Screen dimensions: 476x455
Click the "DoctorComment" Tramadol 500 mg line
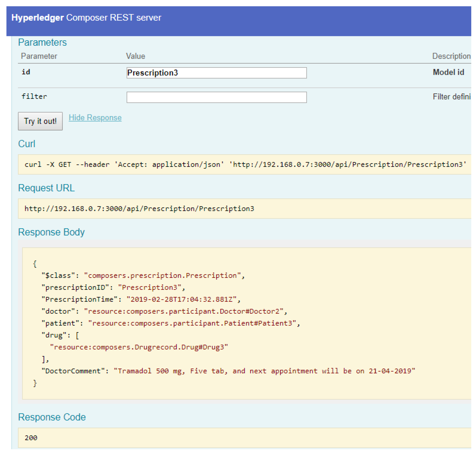(x=228, y=371)
